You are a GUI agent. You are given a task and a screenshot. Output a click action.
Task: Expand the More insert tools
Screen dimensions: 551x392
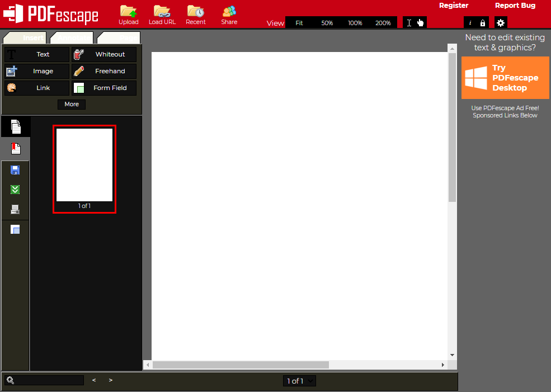pos(72,104)
